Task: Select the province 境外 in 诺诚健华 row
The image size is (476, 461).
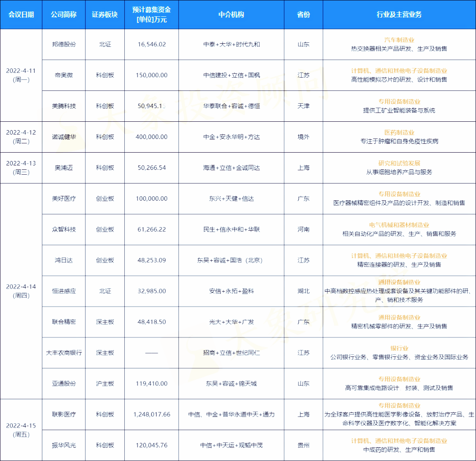Action: point(304,137)
